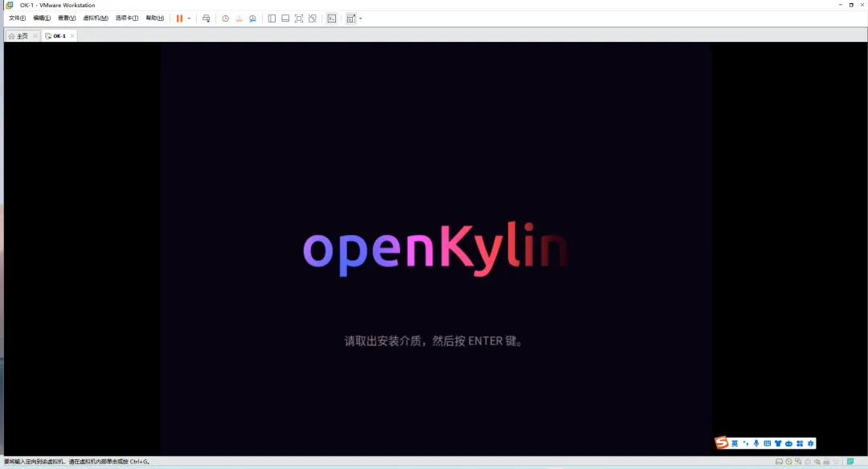Click the CD/DVD drive status icon
Image resolution: width=868 pixels, height=469 pixels.
coord(789,462)
